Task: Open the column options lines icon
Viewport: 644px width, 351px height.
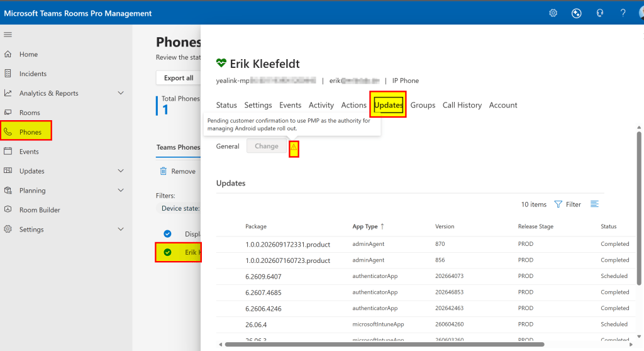Action: (594, 204)
